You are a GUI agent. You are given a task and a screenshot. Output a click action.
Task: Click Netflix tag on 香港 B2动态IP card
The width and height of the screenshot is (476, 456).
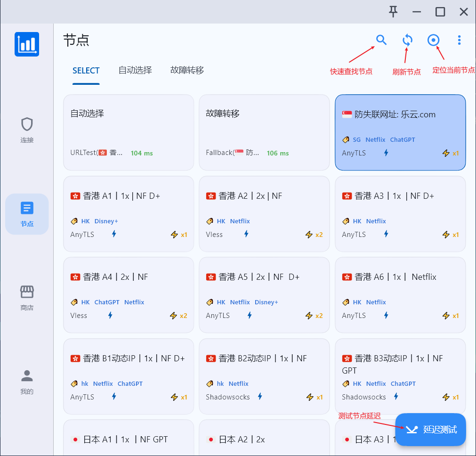coord(238,384)
